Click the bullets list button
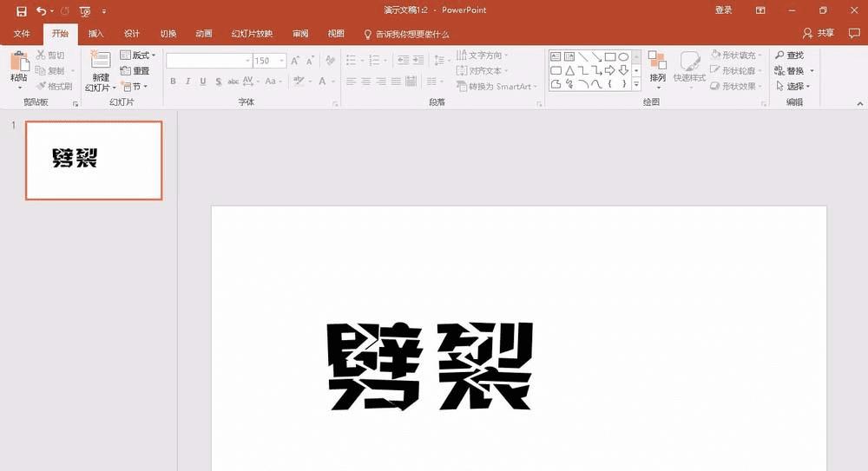Viewport: 868px width, 471px height. 351,61
